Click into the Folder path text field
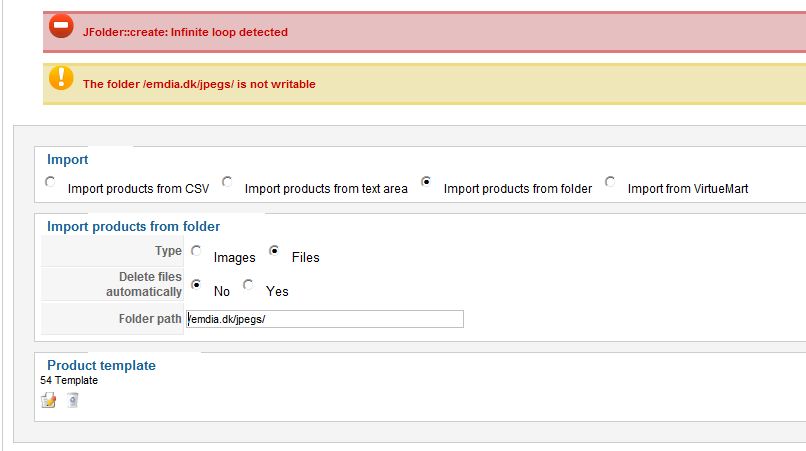This screenshot has width=806, height=451. 325,319
